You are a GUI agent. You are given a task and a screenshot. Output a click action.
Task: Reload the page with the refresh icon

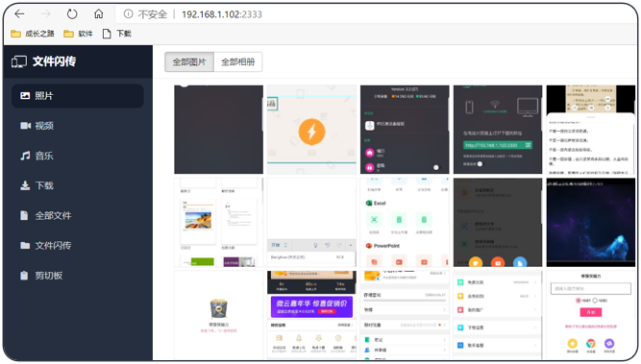coord(72,14)
